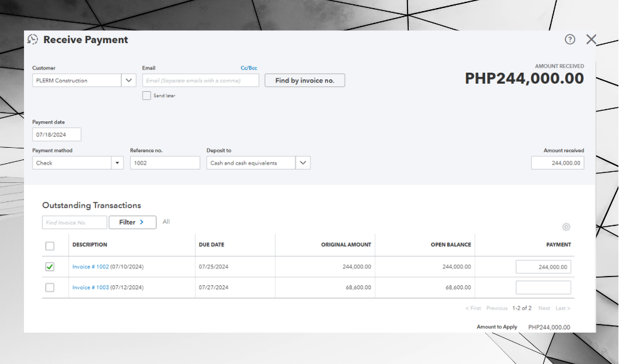
Task: Click the Next pagination link
Action: click(544, 309)
